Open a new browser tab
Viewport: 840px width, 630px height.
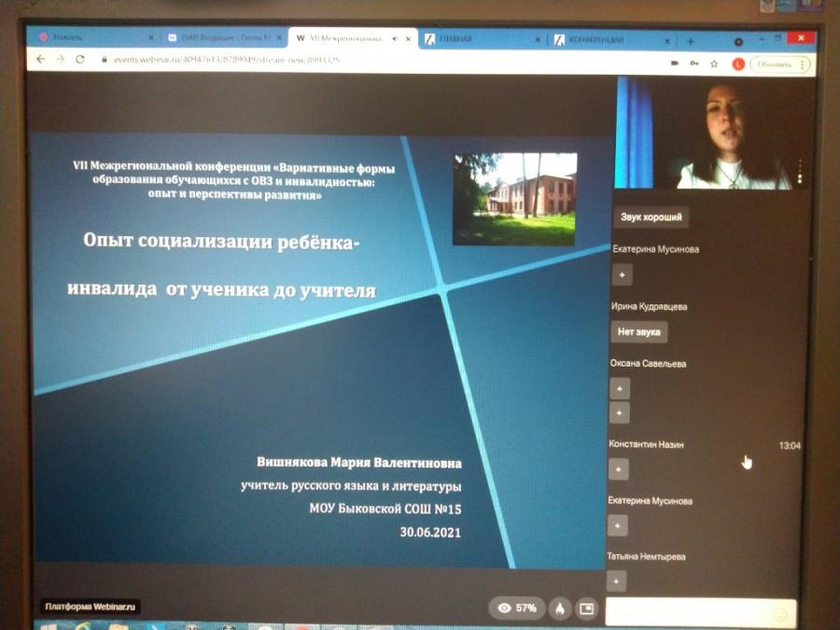(x=691, y=41)
